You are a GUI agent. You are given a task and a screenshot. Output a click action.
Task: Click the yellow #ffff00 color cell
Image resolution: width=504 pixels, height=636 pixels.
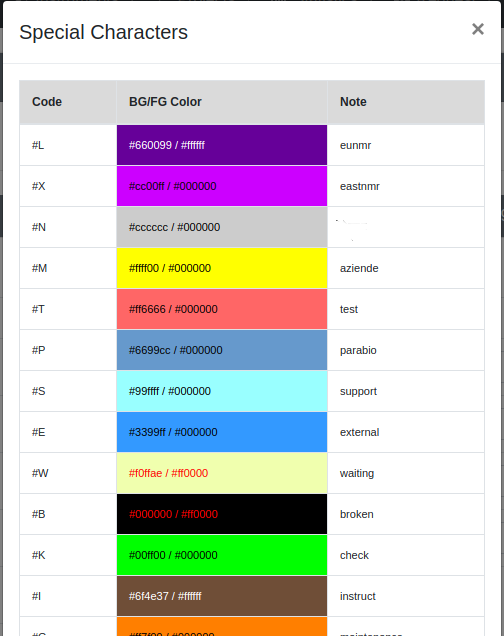coord(222,268)
